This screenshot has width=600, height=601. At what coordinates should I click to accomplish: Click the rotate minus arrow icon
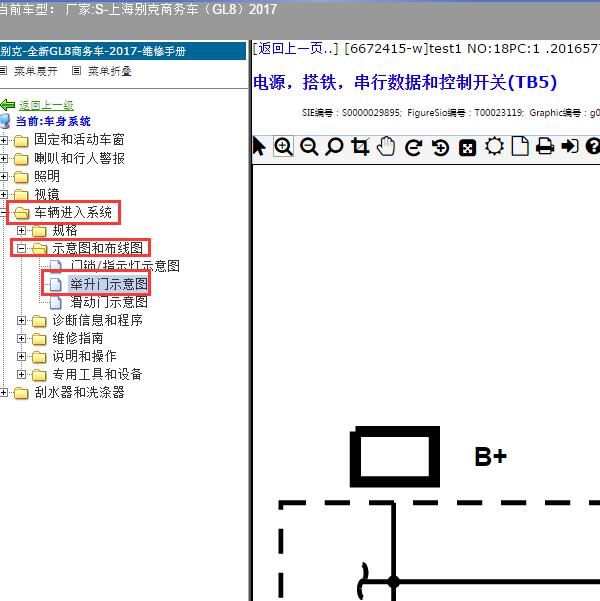pyautogui.click(x=414, y=148)
